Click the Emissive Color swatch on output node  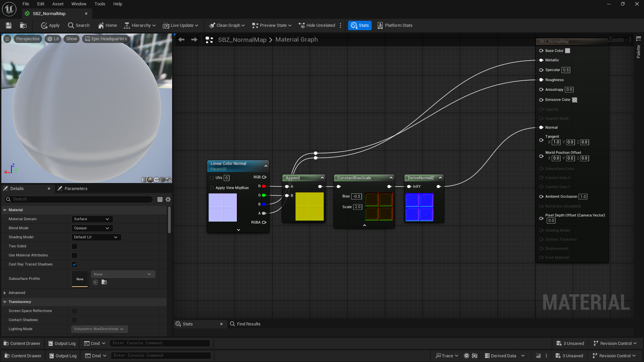(x=575, y=100)
